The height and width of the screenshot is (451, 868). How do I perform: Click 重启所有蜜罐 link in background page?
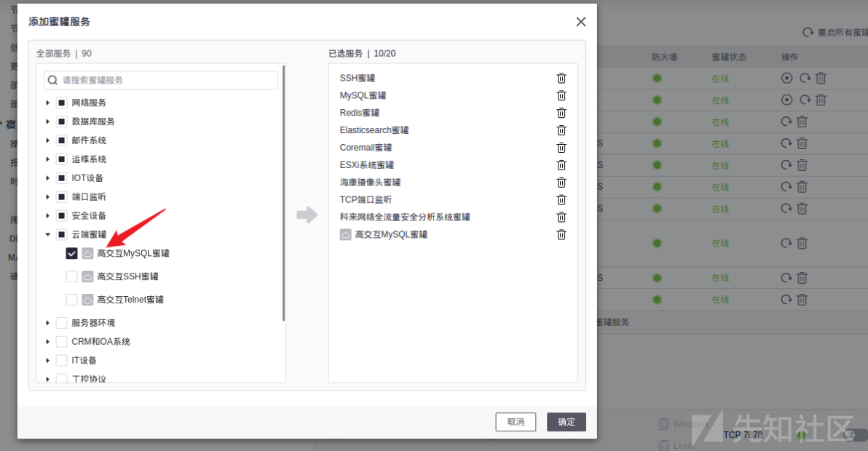[843, 33]
